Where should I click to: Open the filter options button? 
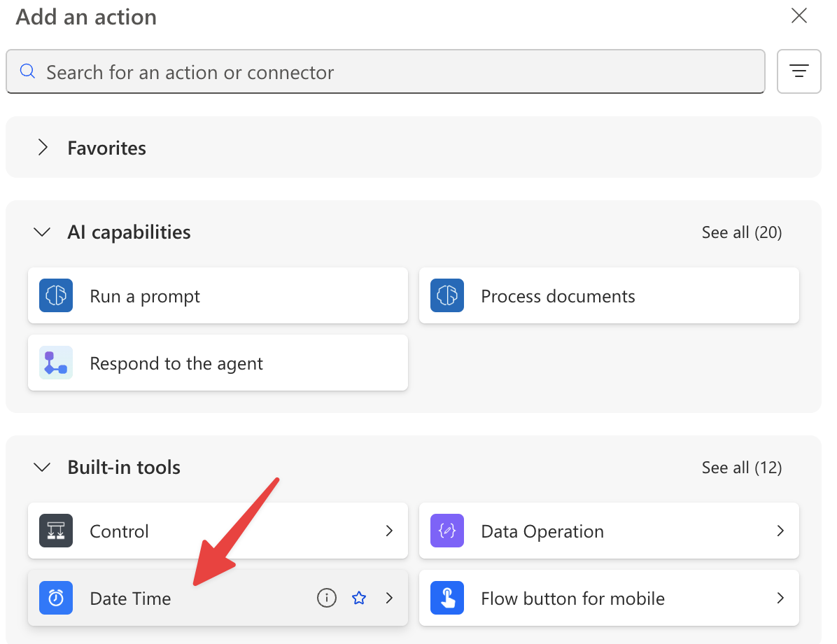pyautogui.click(x=799, y=71)
